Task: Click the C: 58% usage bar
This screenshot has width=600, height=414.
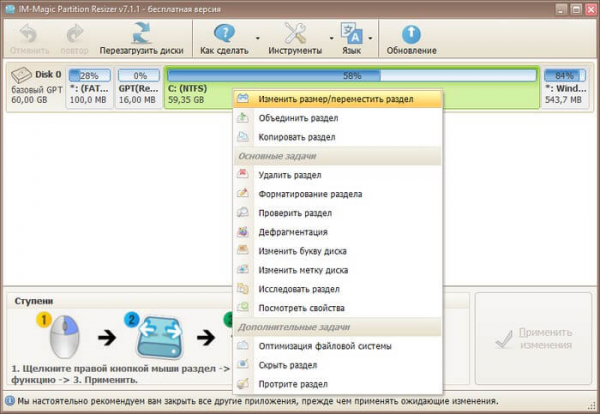Action: pos(352,75)
